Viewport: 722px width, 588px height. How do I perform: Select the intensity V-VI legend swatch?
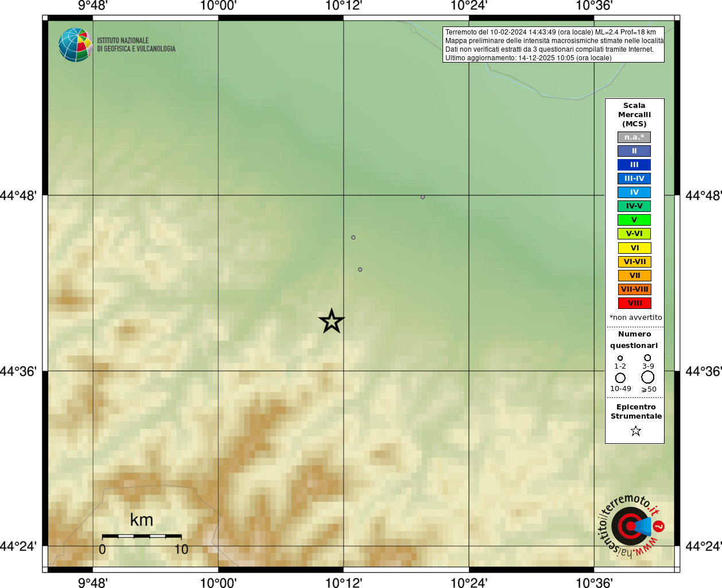pyautogui.click(x=634, y=234)
